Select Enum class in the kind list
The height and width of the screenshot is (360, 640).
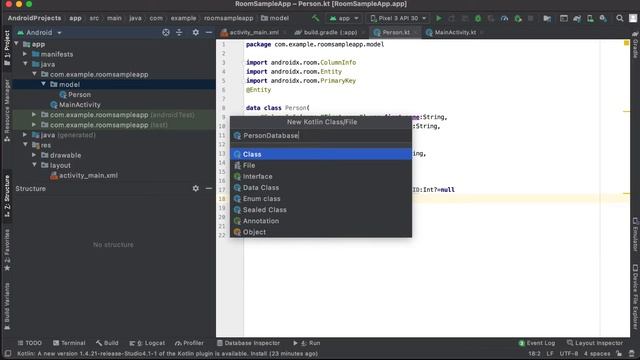321,198
